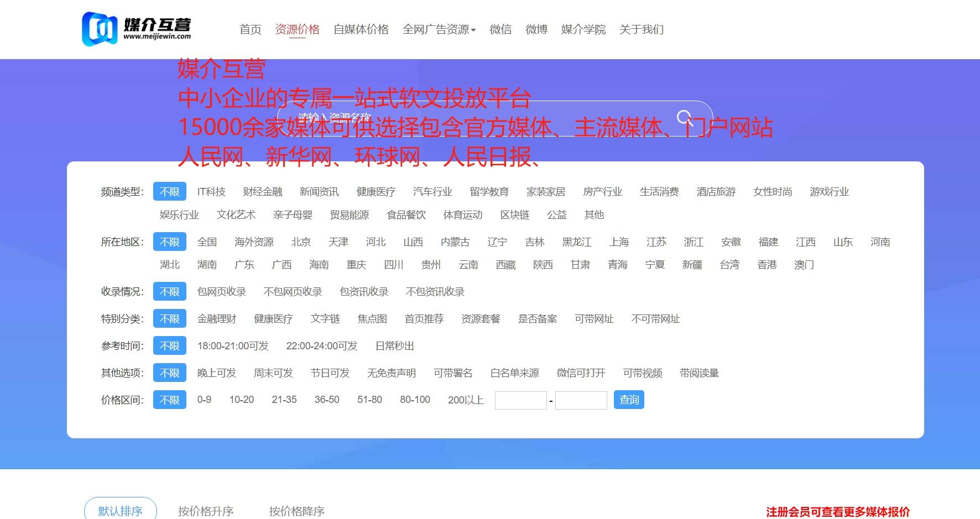Screen dimensions: 980x519
Task: Select the 白名单来源 option
Action: click(x=514, y=373)
